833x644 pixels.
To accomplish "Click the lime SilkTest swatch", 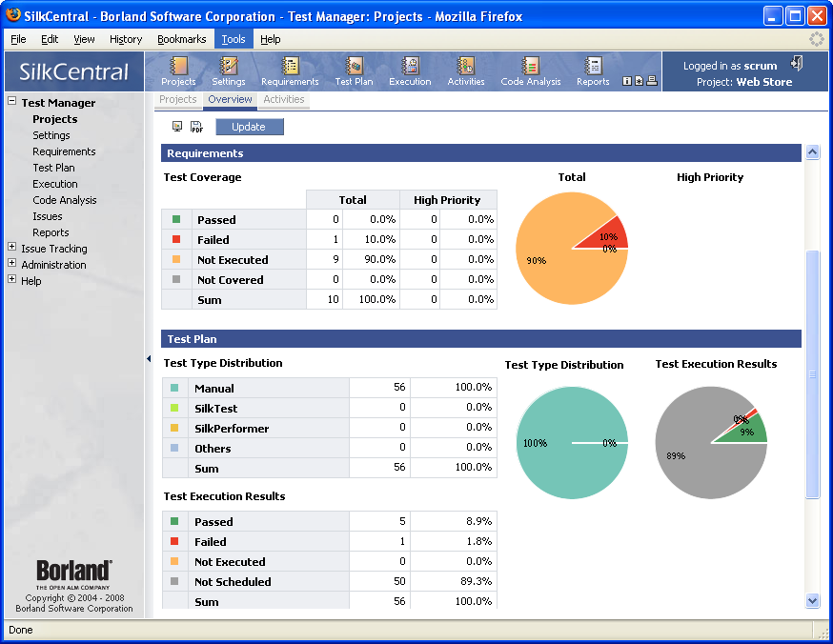I will pyautogui.click(x=174, y=408).
